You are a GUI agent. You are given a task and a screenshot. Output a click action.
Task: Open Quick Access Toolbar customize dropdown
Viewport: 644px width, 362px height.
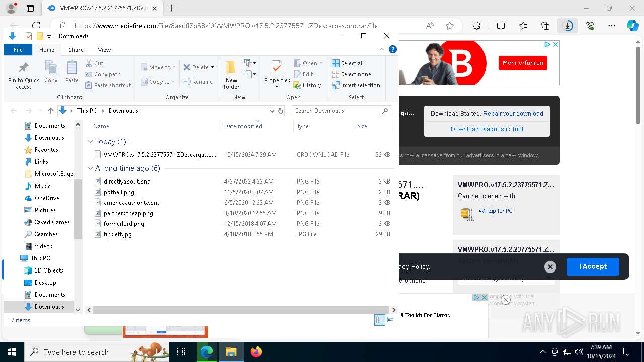pyautogui.click(x=49, y=36)
